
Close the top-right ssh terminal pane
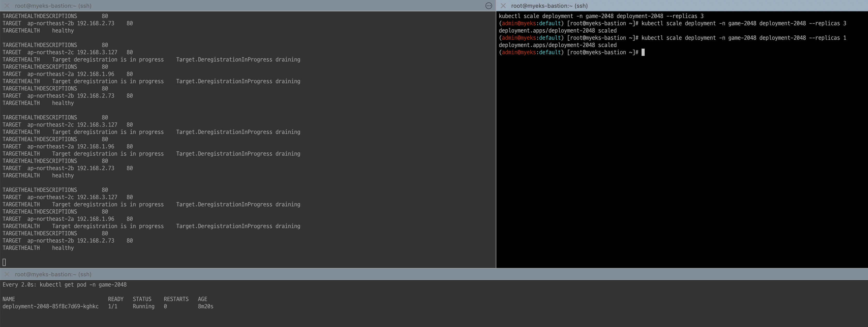tap(503, 6)
